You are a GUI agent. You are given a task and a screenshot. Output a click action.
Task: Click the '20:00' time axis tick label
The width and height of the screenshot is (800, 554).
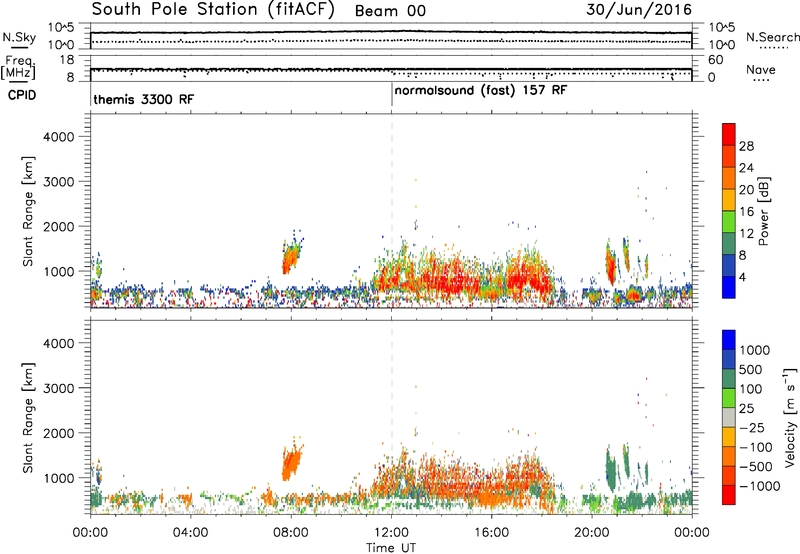[x=592, y=533]
